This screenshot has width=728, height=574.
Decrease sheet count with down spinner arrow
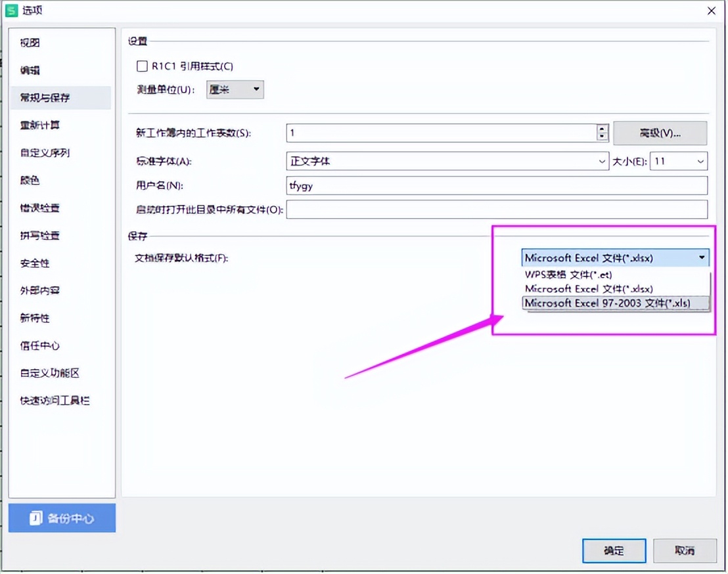point(603,137)
